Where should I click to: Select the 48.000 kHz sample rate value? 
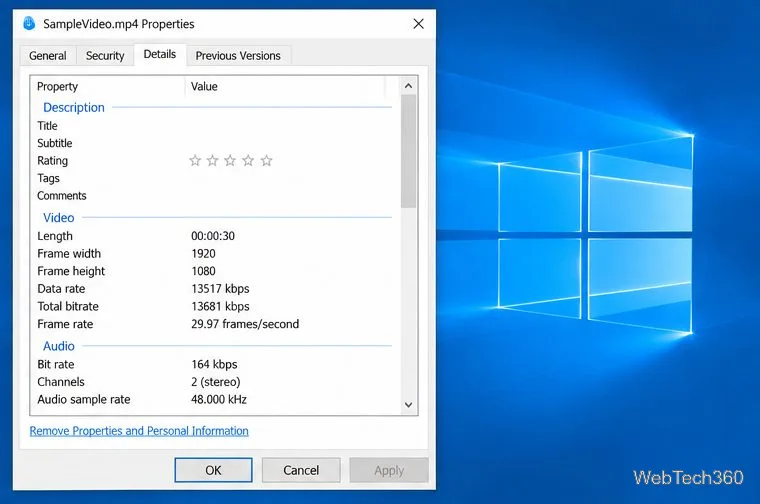click(x=219, y=399)
